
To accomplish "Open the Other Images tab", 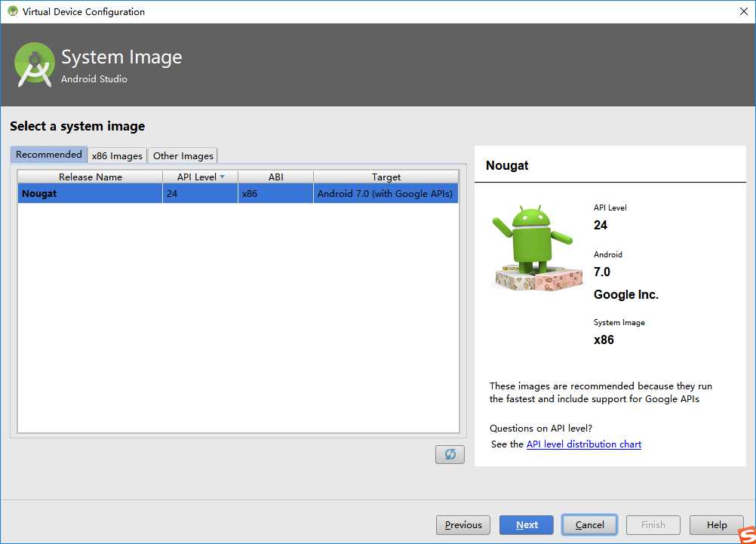I will point(183,155).
